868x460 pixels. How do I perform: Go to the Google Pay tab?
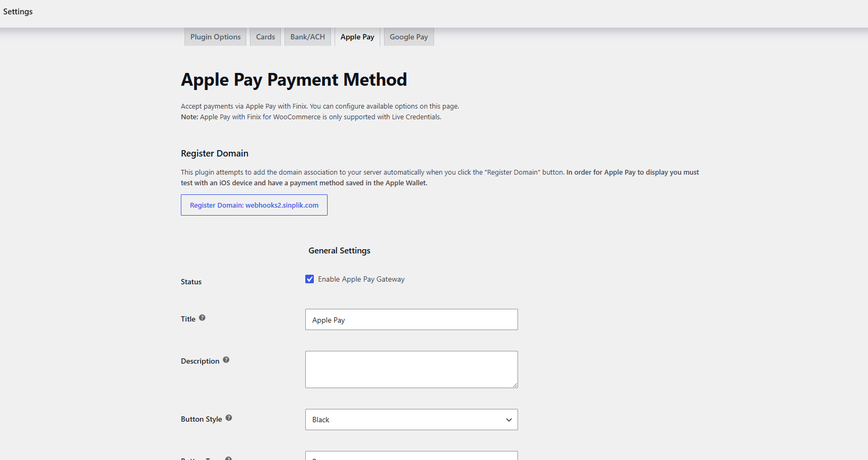click(x=408, y=37)
